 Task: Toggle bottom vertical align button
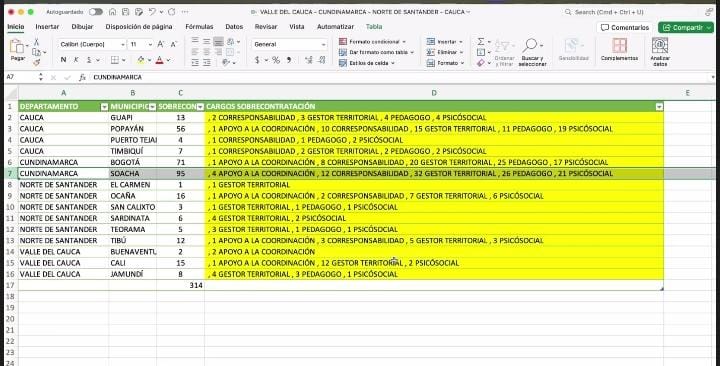pyautogui.click(x=219, y=42)
